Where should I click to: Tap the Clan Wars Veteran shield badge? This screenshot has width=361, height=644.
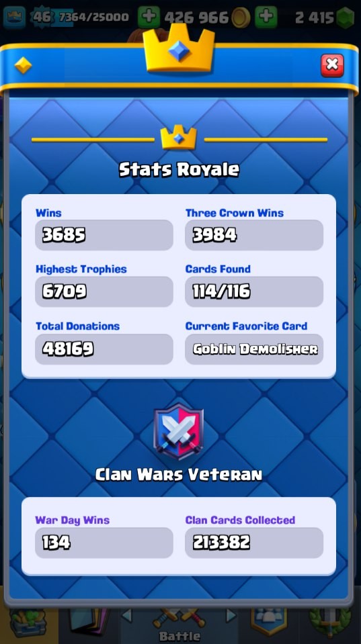tap(178, 431)
